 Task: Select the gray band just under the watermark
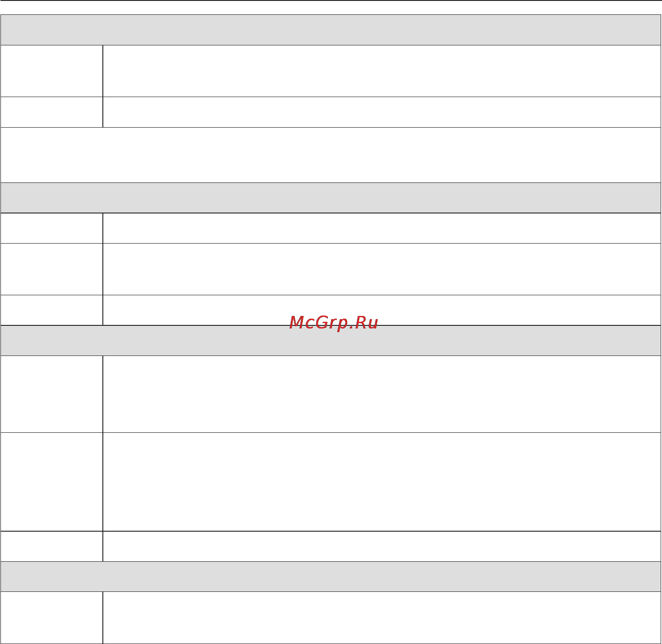pos(331,341)
